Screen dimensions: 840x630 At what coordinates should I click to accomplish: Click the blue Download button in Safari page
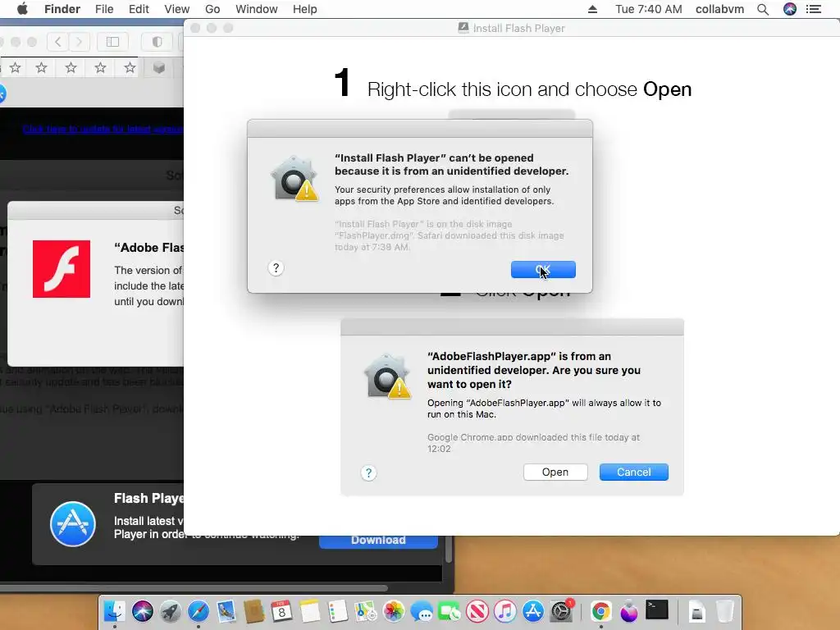point(378,540)
